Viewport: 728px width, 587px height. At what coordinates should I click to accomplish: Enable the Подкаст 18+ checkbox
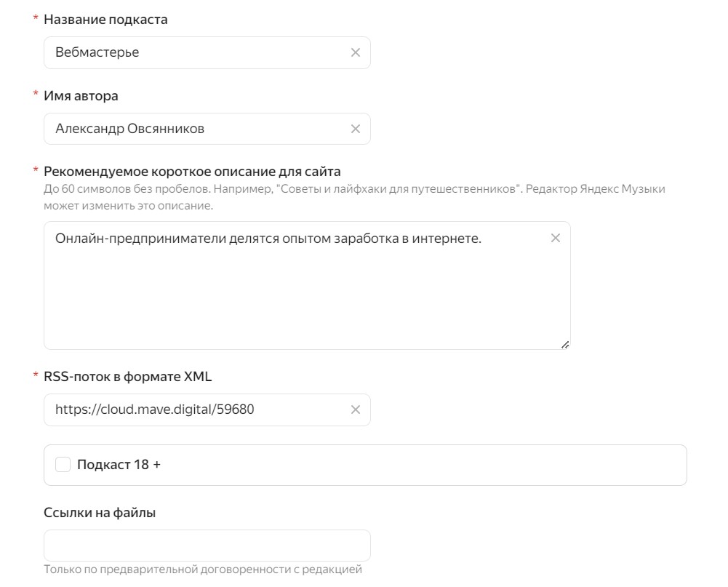pyautogui.click(x=63, y=465)
